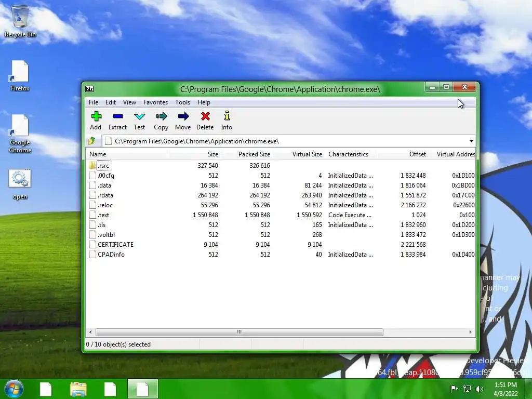The height and width of the screenshot is (399, 532).
Task: Select Firefox desktop shortcut
Action: click(x=20, y=76)
